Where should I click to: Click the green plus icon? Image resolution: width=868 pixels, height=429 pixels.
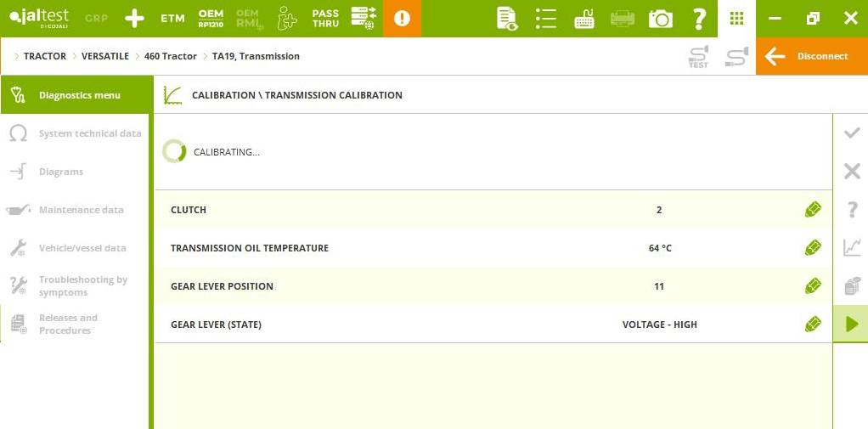(x=134, y=19)
